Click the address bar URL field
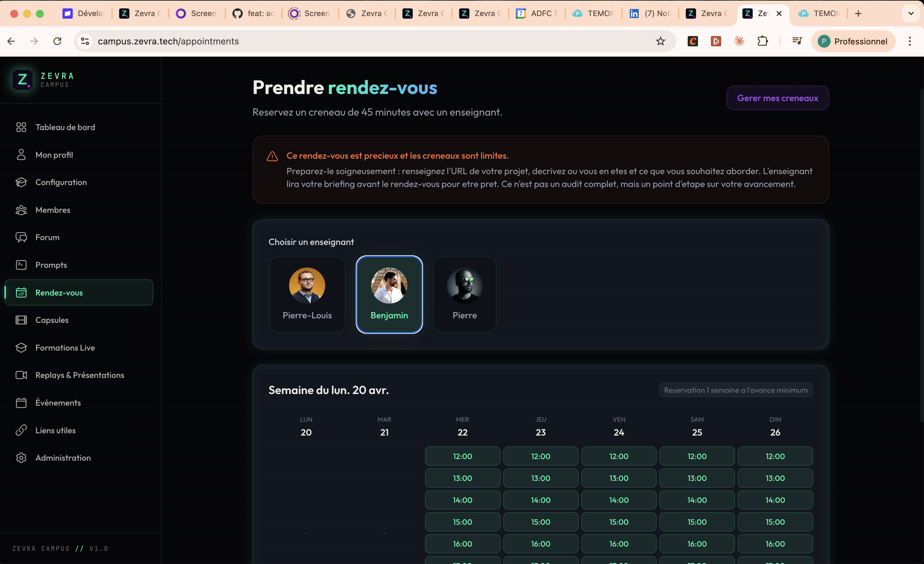Viewport: 924px width, 564px height. pyautogui.click(x=337, y=41)
